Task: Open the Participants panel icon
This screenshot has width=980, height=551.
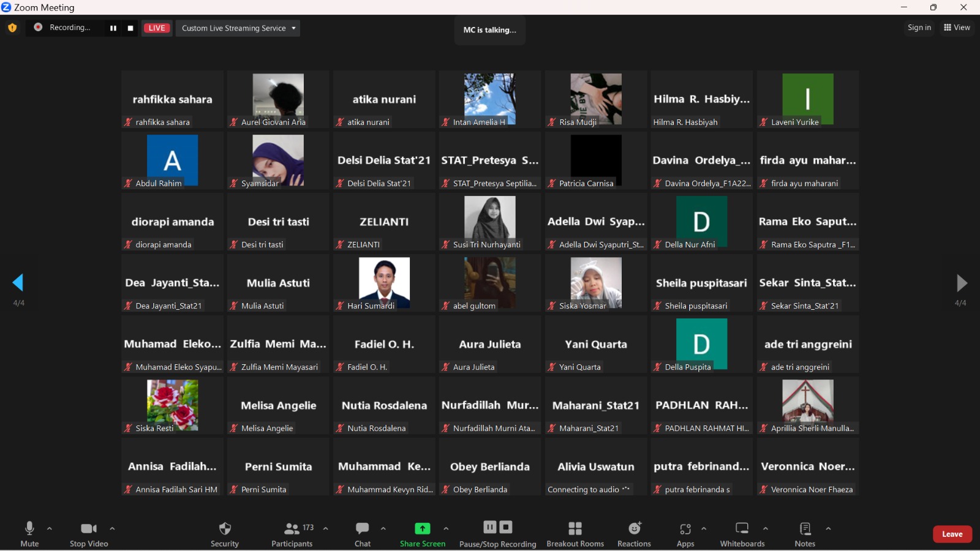Action: click(x=292, y=528)
